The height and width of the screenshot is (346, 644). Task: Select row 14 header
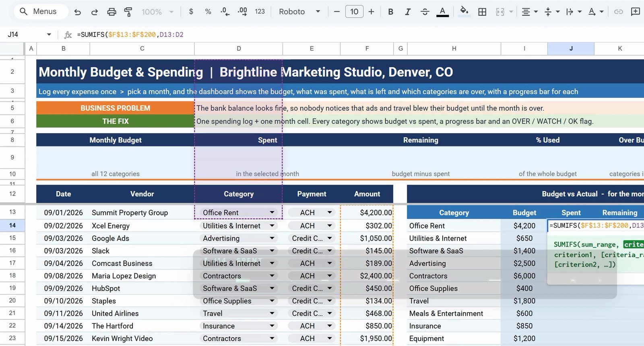pyautogui.click(x=12, y=225)
